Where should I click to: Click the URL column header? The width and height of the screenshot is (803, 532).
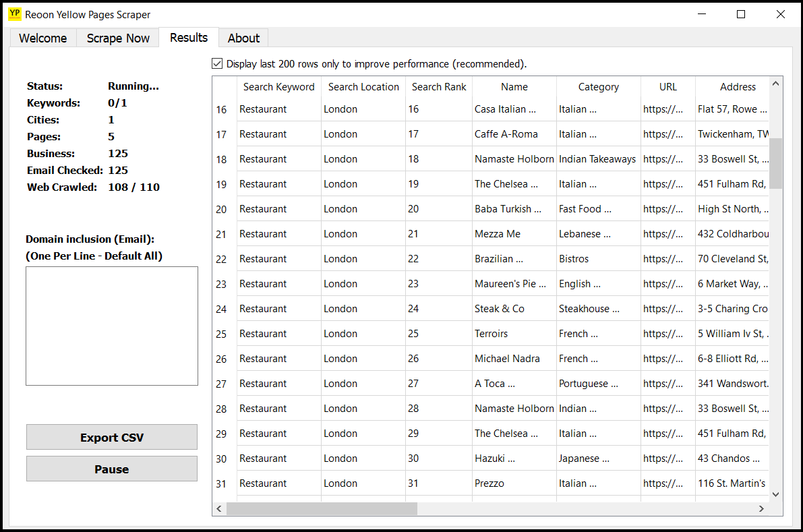point(667,86)
